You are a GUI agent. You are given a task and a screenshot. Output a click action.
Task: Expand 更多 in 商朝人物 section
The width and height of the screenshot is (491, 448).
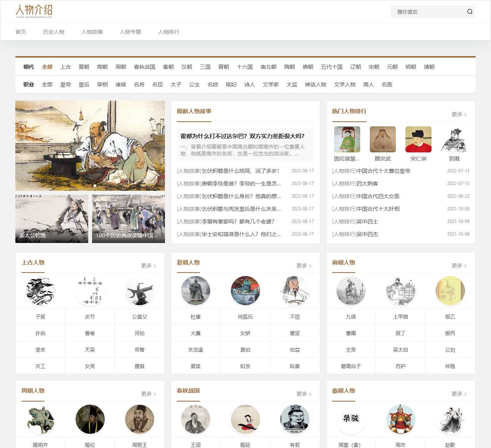(x=459, y=266)
